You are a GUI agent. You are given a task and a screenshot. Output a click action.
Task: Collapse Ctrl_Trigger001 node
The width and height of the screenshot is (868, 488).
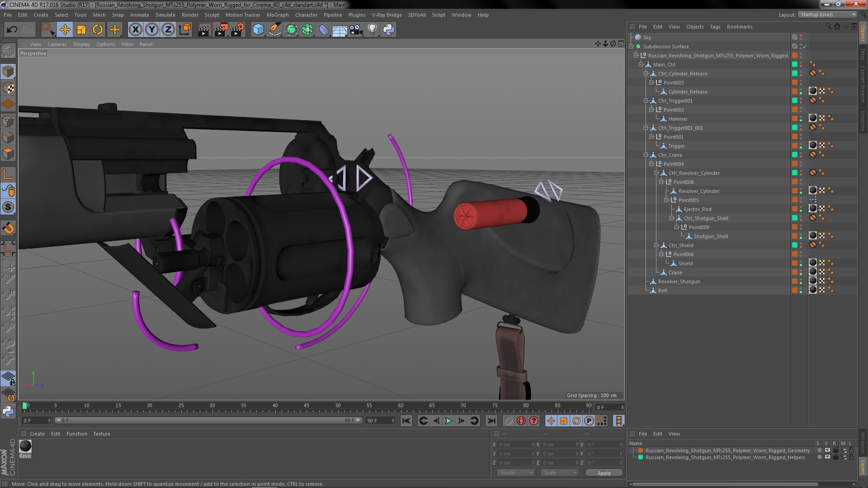coord(646,101)
